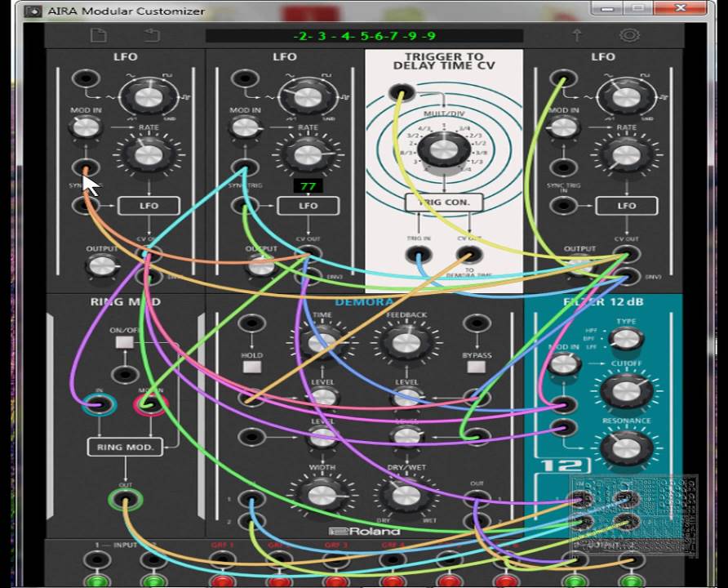Select the green OUT jack on Ring Mod
728x588 pixels.
click(125, 500)
